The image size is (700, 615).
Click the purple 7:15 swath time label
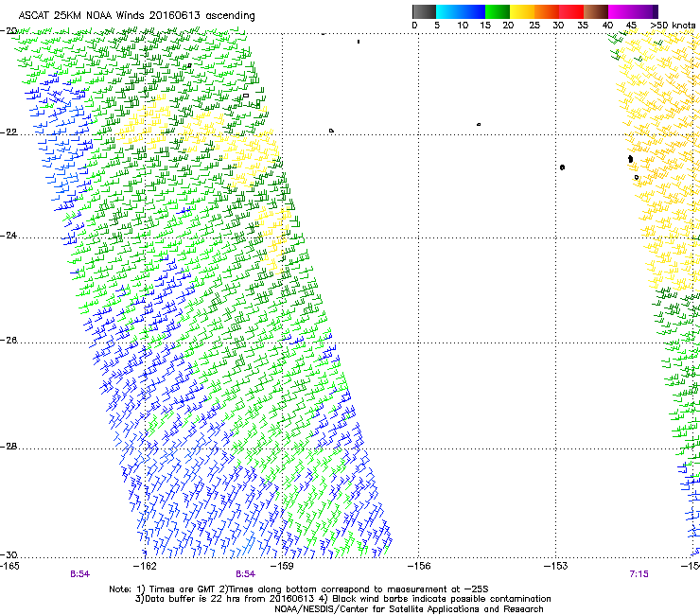639,574
